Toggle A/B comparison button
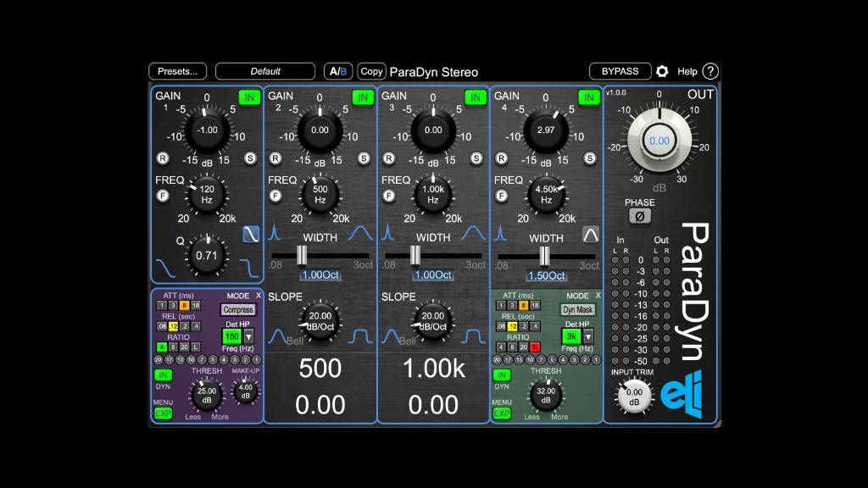This screenshot has height=488, width=868. pos(338,71)
